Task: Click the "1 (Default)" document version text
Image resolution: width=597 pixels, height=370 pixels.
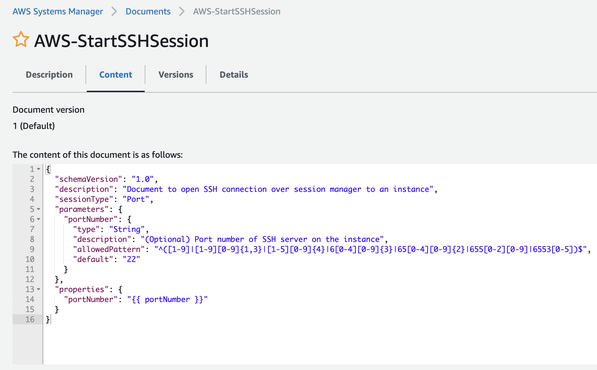Action: point(34,126)
